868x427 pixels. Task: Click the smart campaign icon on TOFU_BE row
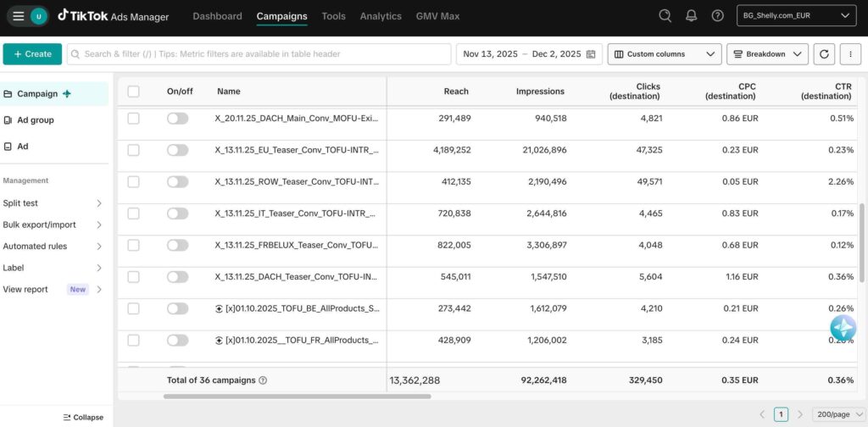[x=220, y=308]
